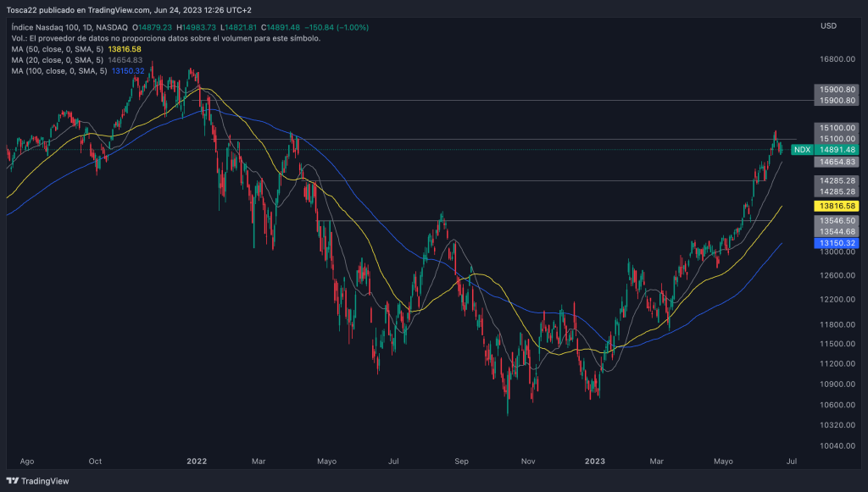Select the MA 50 indicator legend
Image resolution: width=868 pixels, height=492 pixels.
coord(76,50)
